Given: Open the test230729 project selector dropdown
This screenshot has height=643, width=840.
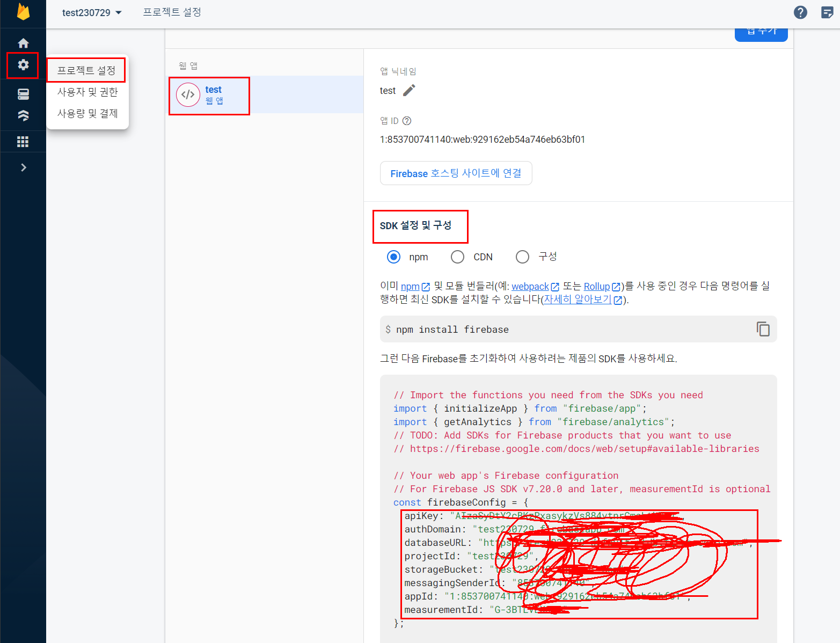Looking at the screenshot, I should 92,12.
